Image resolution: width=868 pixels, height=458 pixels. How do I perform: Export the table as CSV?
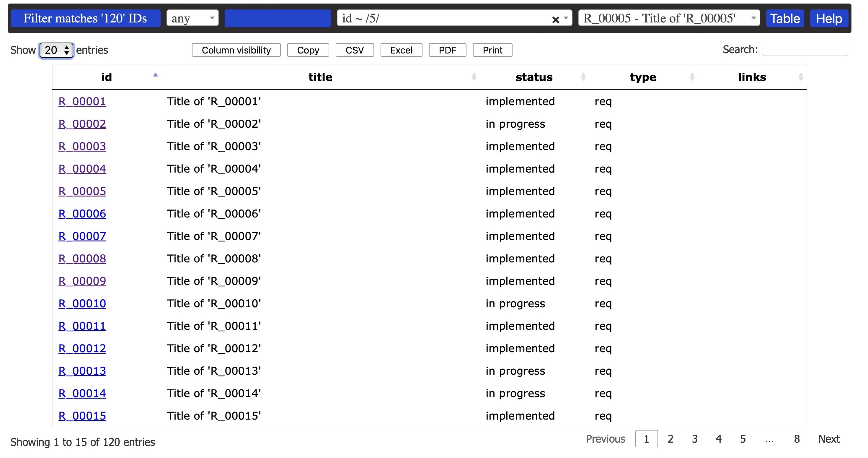click(355, 50)
